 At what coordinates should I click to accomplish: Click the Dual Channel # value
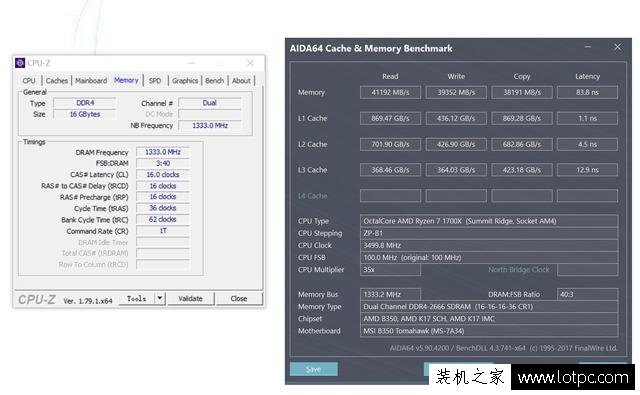coord(209,103)
